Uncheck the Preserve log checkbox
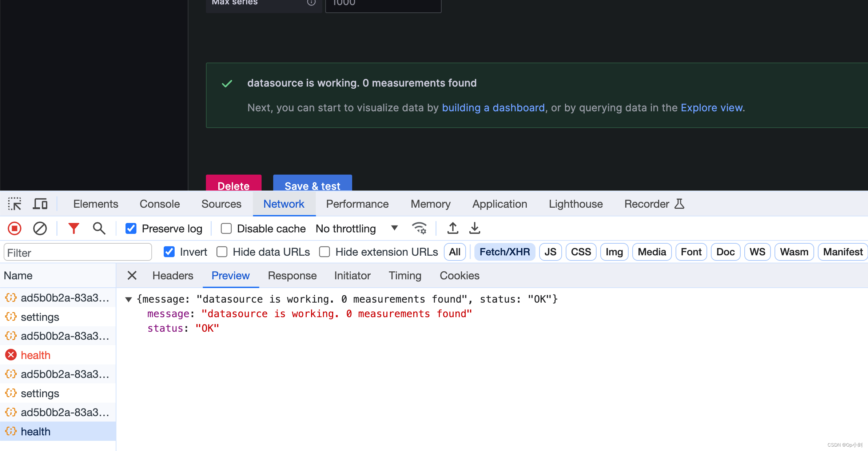 tap(131, 228)
